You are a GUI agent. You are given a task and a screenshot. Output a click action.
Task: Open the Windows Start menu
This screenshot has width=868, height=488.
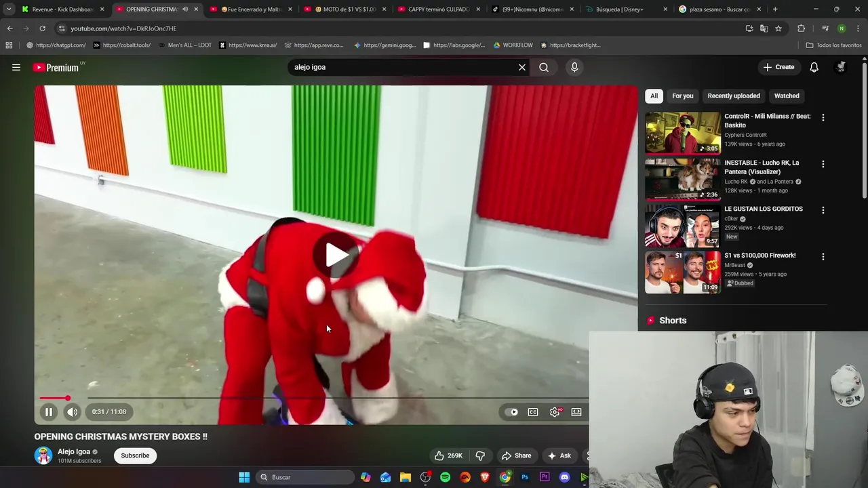click(244, 477)
